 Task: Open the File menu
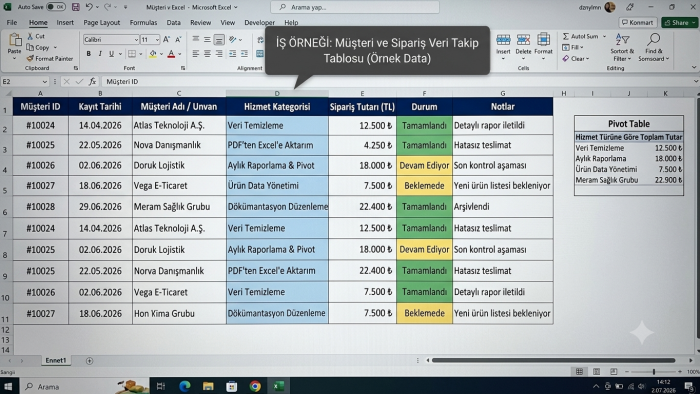point(12,22)
